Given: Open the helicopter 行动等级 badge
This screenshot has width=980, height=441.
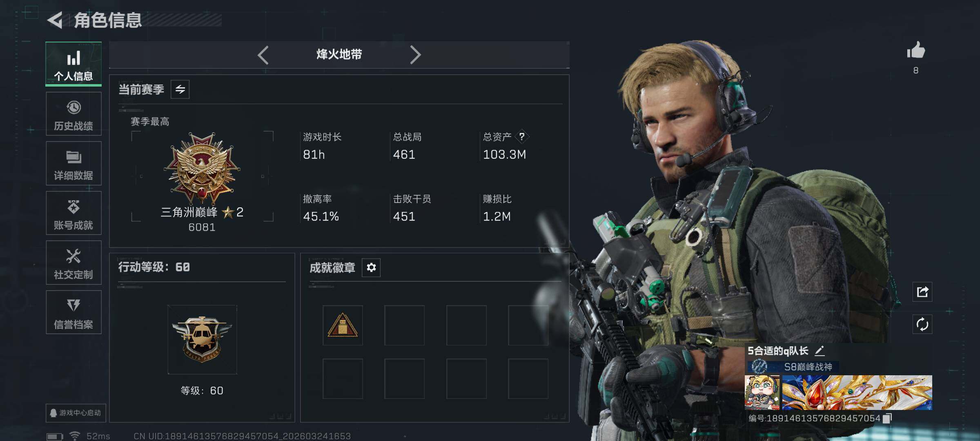Looking at the screenshot, I should pos(202,340).
